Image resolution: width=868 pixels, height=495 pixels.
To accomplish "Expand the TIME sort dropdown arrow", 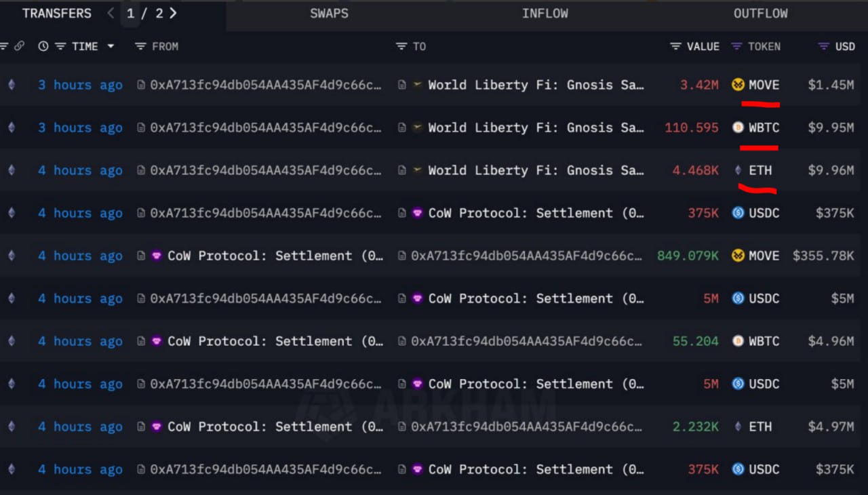I will coord(111,46).
